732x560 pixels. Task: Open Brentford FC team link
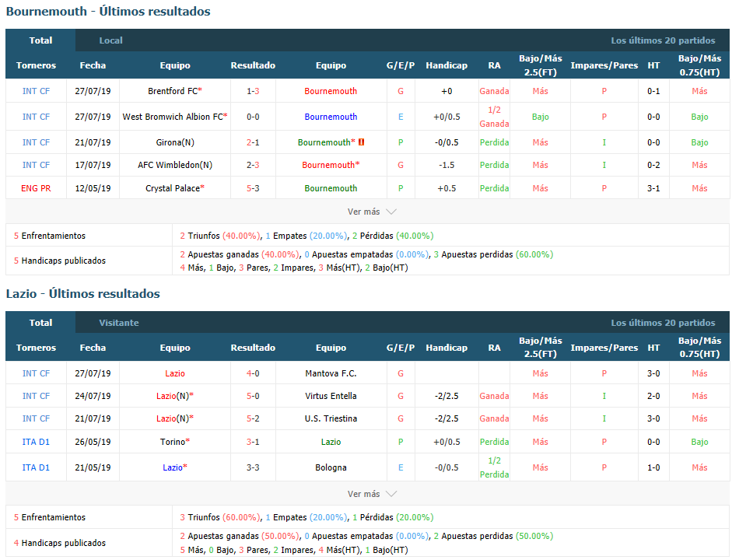(x=174, y=91)
